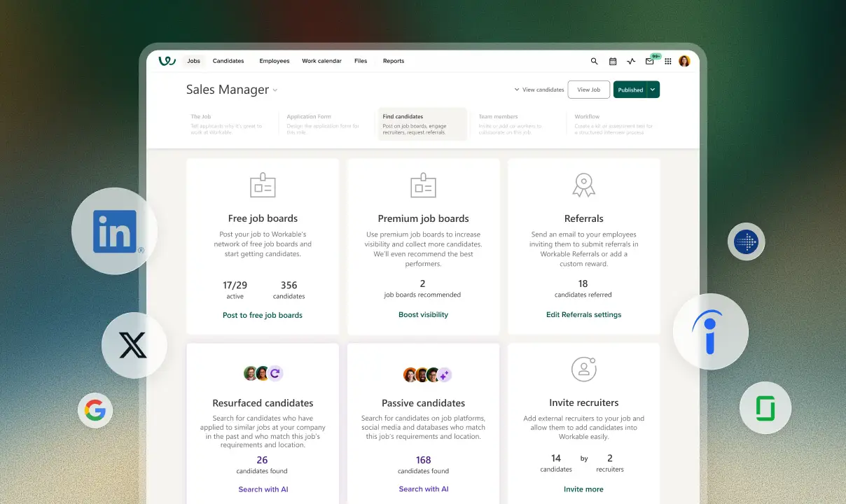Switch to Workflow step tab

coord(614,124)
